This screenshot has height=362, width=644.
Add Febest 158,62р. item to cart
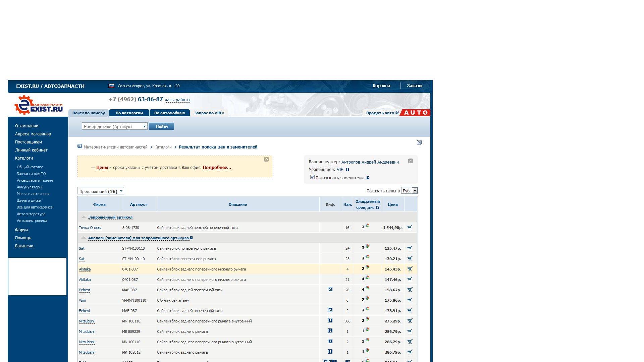pos(410,290)
